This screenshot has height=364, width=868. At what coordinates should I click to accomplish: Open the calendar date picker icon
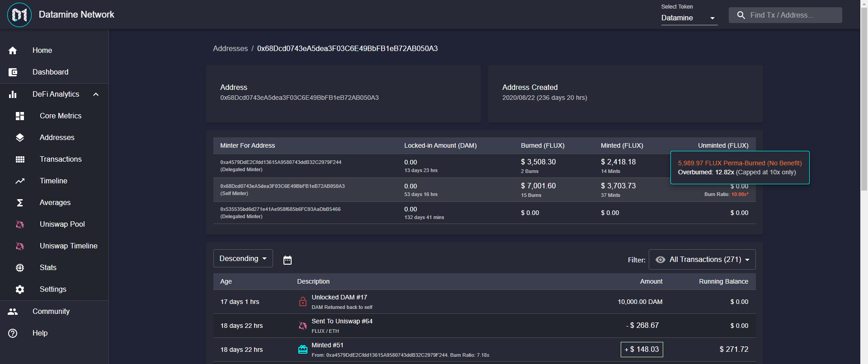point(288,260)
